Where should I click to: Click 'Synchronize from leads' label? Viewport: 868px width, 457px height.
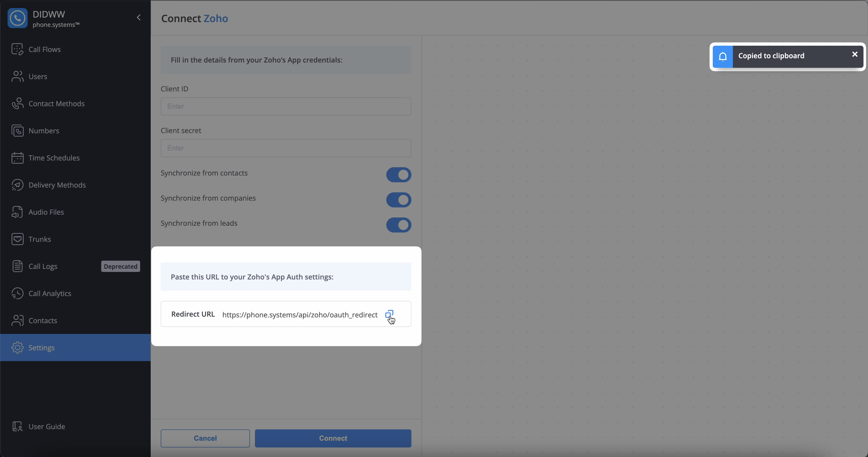click(199, 223)
